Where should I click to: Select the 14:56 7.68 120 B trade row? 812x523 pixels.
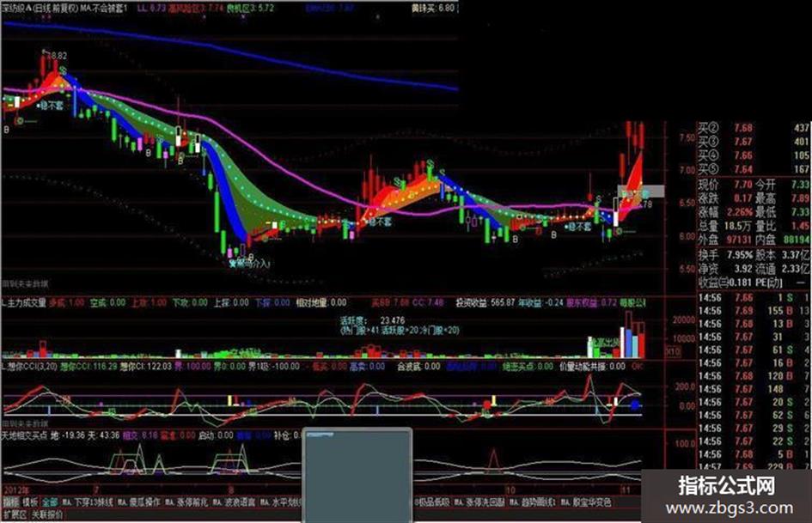(x=754, y=376)
